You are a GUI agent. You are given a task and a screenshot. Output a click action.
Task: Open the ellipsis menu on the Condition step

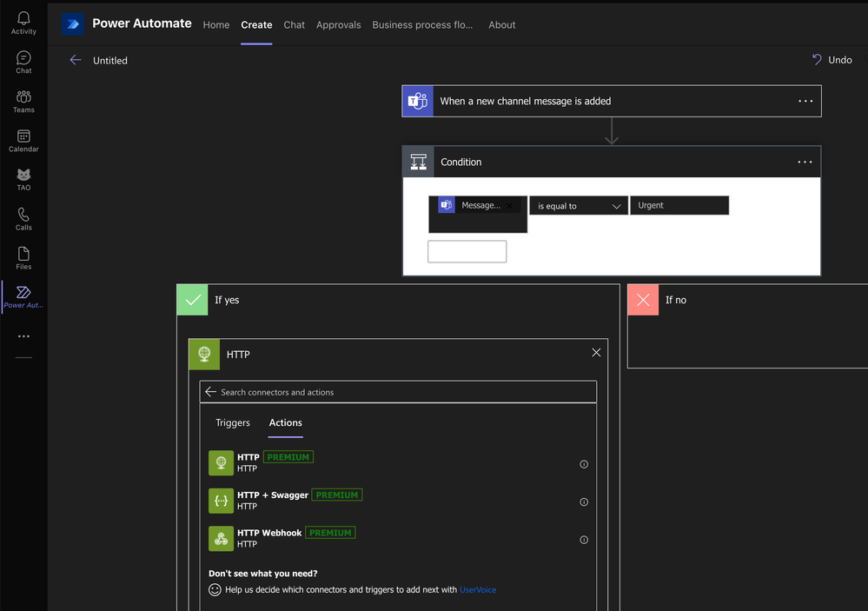tap(805, 162)
